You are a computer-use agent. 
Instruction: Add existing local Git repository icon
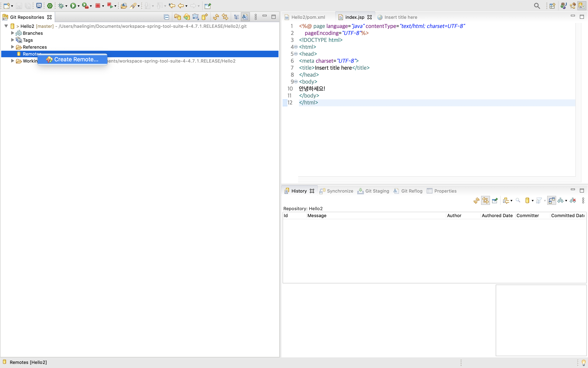pos(178,17)
